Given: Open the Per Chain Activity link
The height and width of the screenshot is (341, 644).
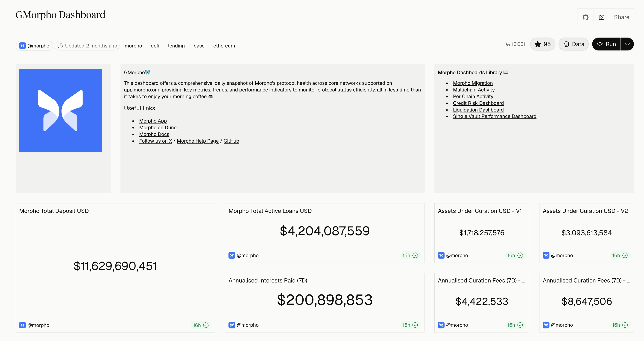Looking at the screenshot, I should [x=473, y=97].
